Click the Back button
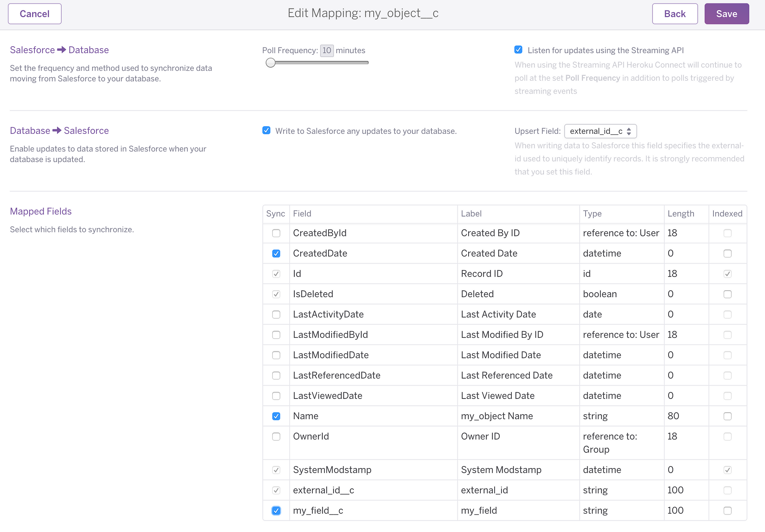This screenshot has height=532, width=765. click(675, 14)
